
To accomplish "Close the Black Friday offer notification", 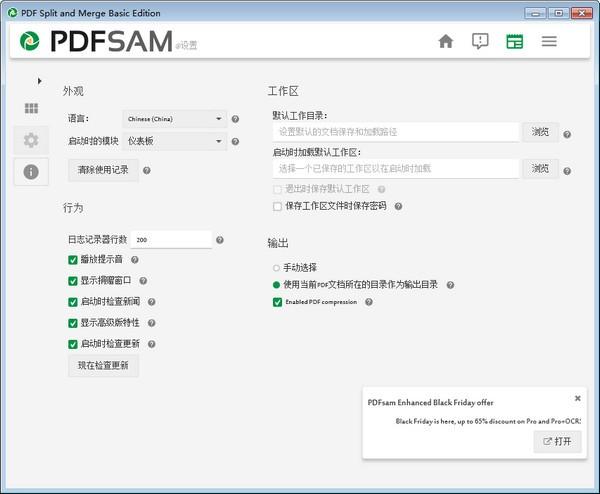I will pyautogui.click(x=577, y=398).
